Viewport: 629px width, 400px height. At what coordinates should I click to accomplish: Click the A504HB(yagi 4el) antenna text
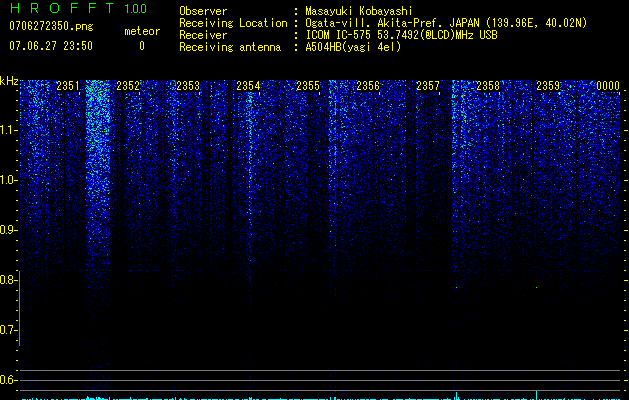(353, 47)
